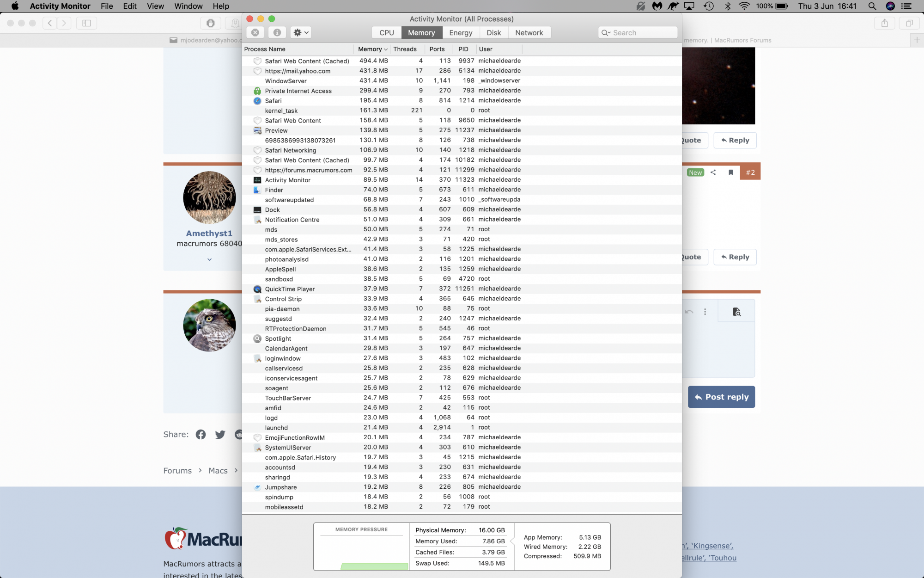924x578 pixels.
Task: Select the launchd process row
Action: [462, 428]
